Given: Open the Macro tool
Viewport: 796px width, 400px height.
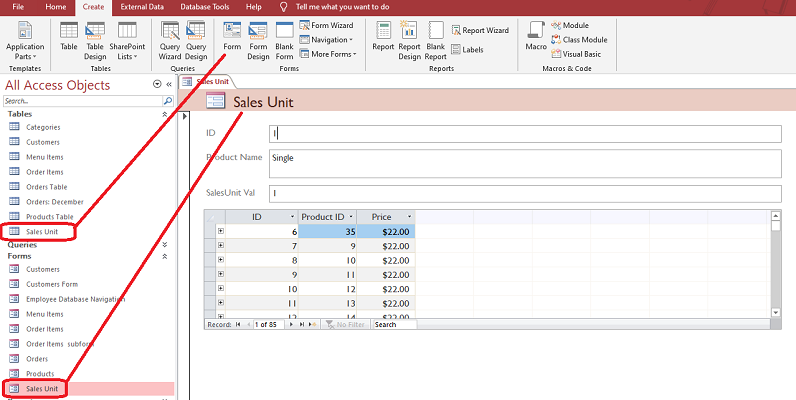Looking at the screenshot, I should (x=536, y=36).
